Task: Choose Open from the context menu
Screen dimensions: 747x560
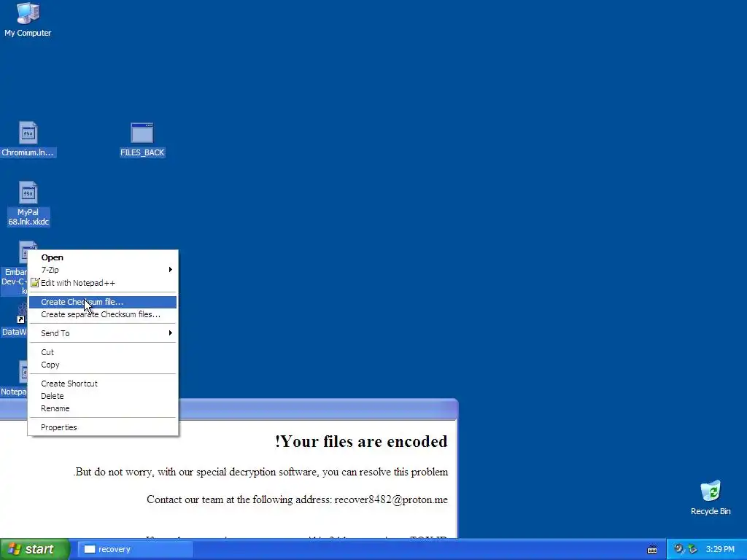Action: pyautogui.click(x=103, y=257)
